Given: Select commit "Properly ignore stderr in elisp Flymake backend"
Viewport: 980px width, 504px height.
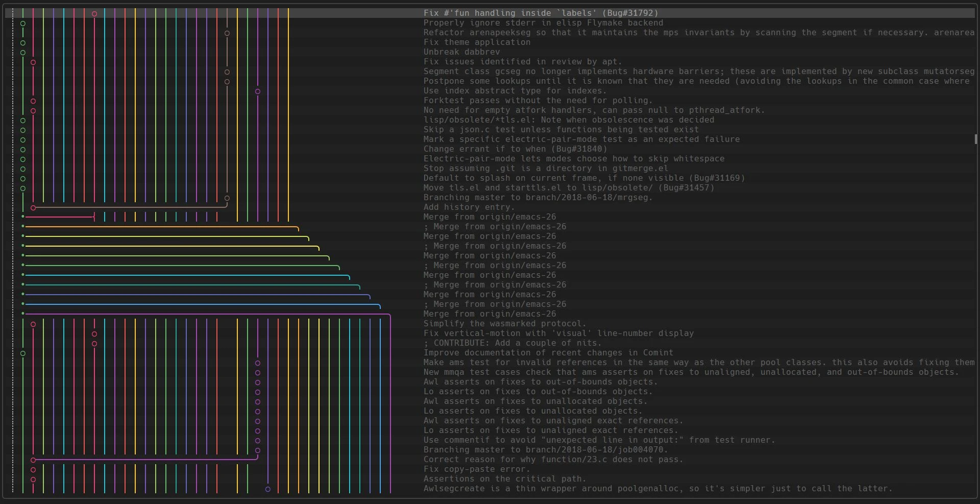Looking at the screenshot, I should [543, 23].
